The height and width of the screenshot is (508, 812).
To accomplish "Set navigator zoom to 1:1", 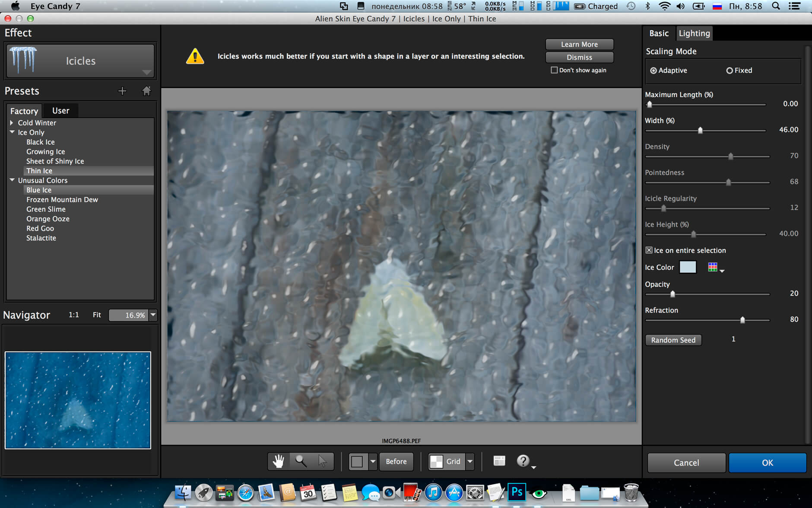I will tap(74, 315).
